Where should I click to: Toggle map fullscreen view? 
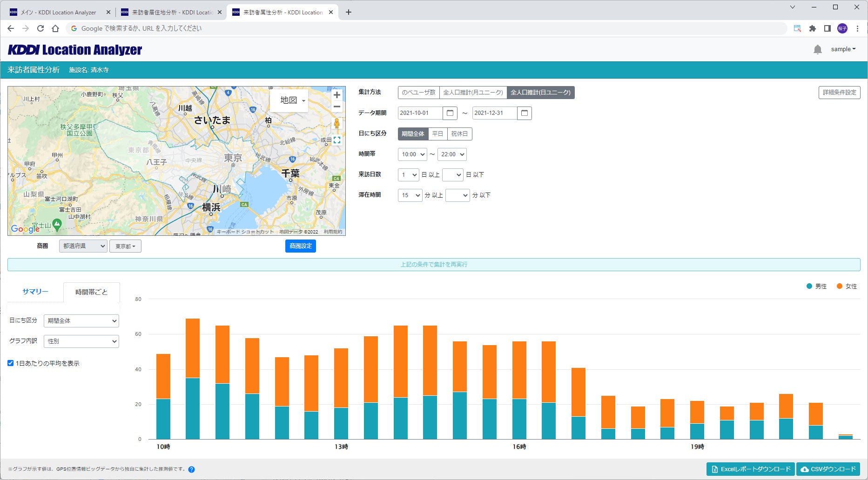coord(337,140)
